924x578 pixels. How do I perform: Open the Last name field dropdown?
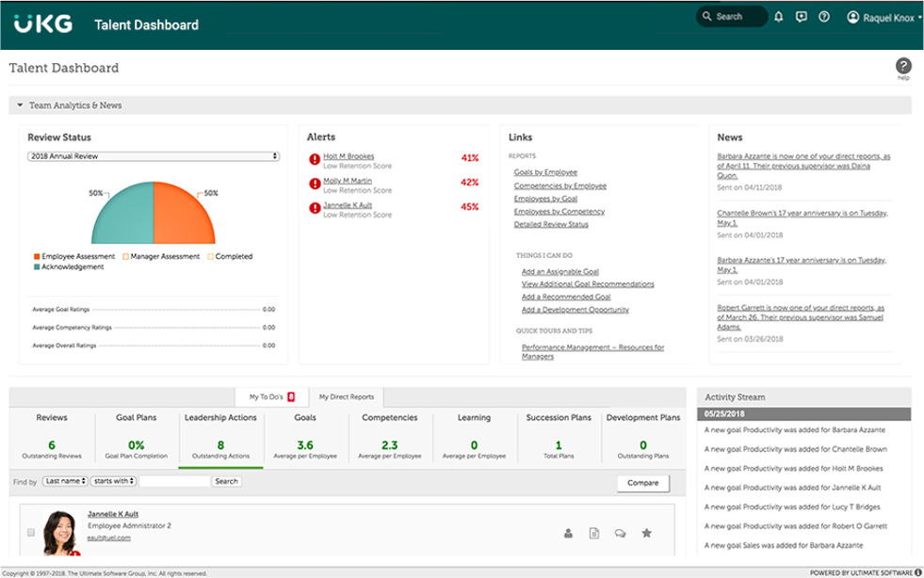66,480
